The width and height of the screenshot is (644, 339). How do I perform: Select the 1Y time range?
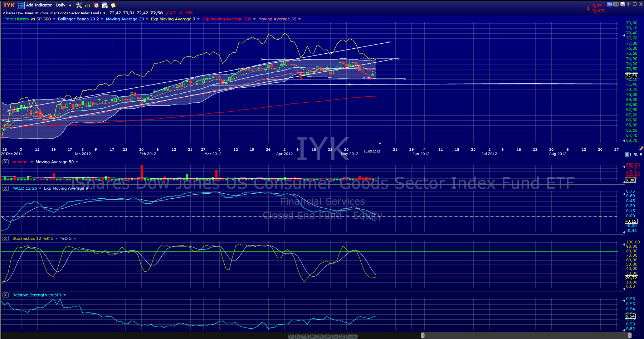coord(297,336)
